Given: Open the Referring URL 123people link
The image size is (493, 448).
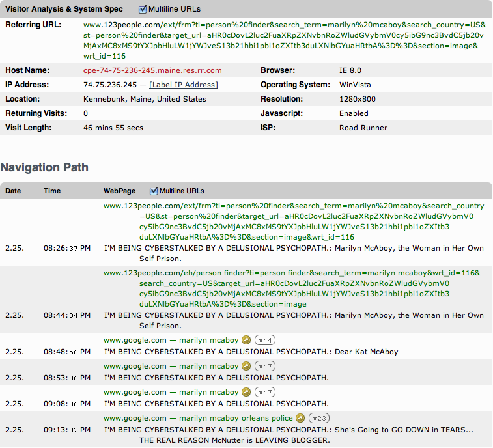Looking at the screenshot, I should (285, 40).
